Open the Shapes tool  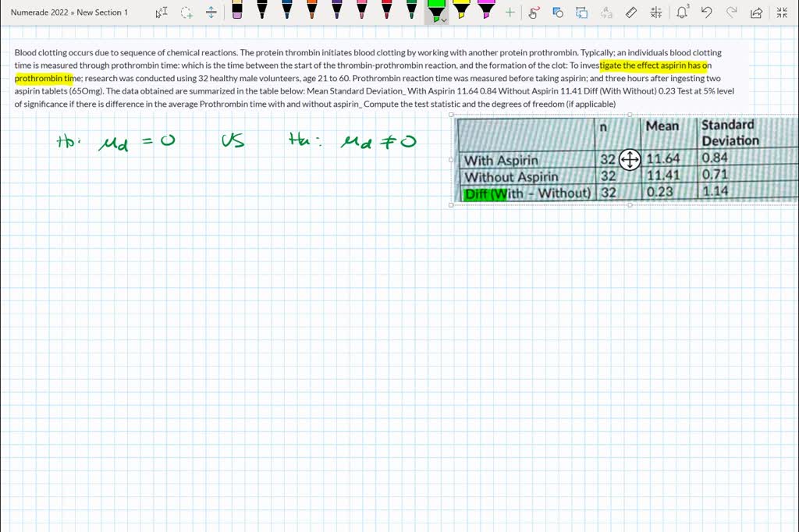click(558, 12)
